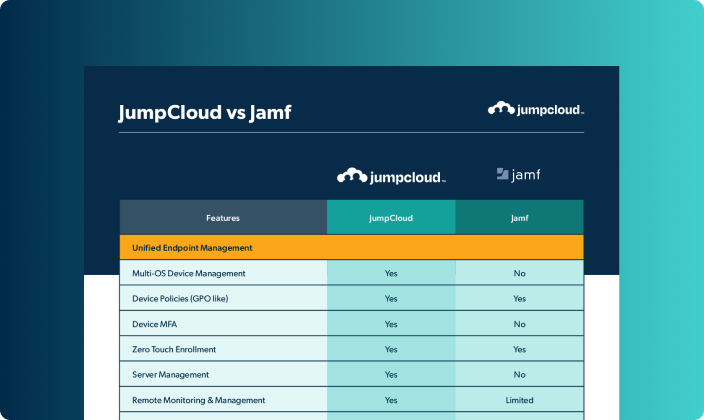
Task: Click the jumpcloud logo above the table
Action: (391, 176)
